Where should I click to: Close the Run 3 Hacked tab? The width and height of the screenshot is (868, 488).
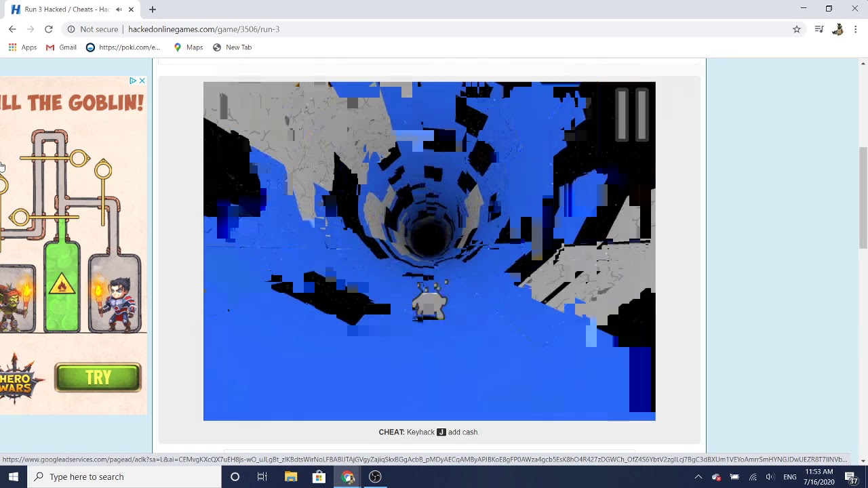[x=131, y=9]
